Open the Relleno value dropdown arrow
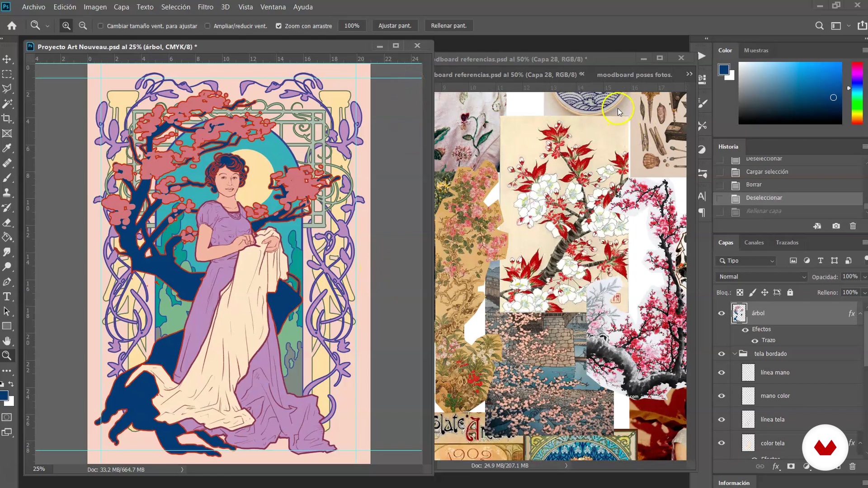Image resolution: width=868 pixels, height=488 pixels. 864,293
